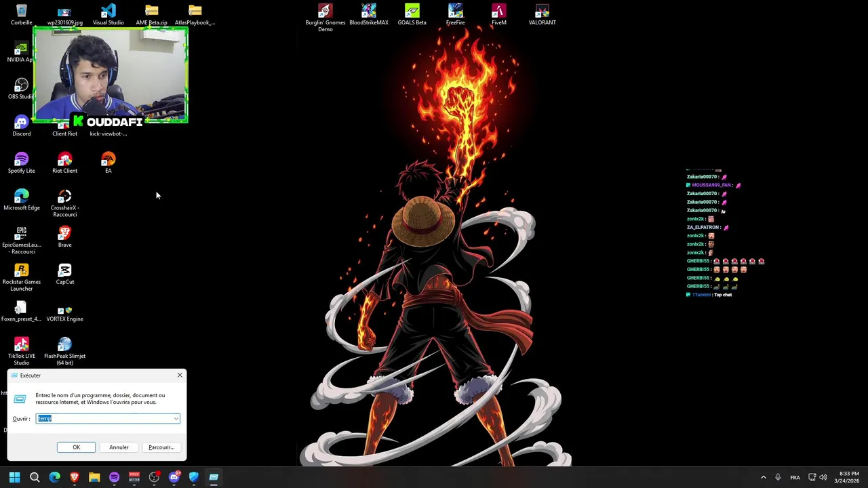
Task: Switch to OBS Studio on the taskbar
Action: (154, 477)
